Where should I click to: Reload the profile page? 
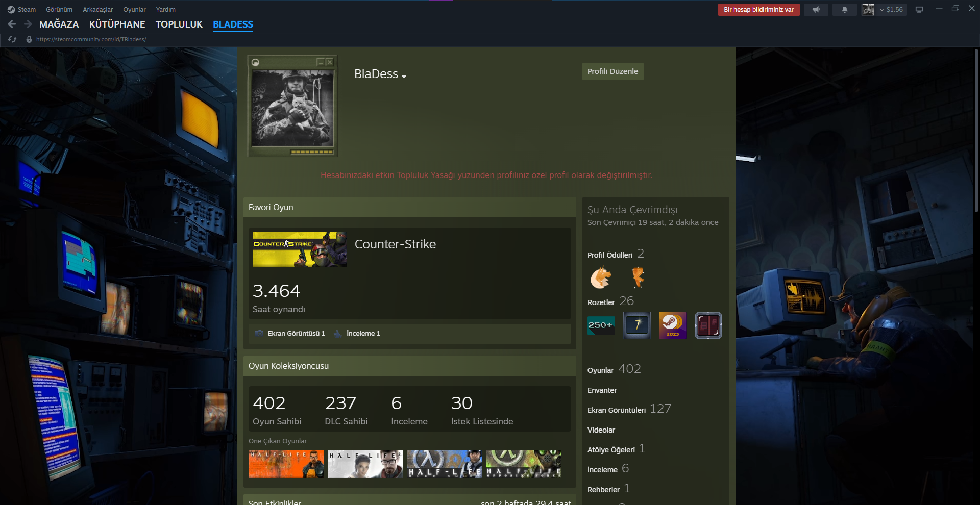[13, 39]
